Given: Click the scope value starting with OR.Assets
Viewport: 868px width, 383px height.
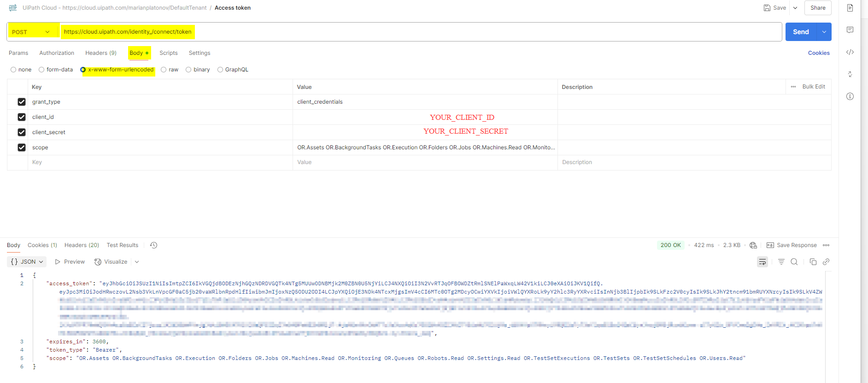Looking at the screenshot, I should [x=425, y=147].
